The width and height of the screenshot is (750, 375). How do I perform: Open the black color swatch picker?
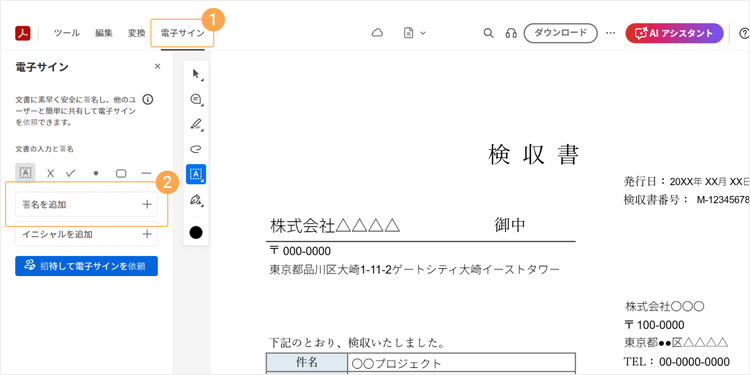(196, 232)
